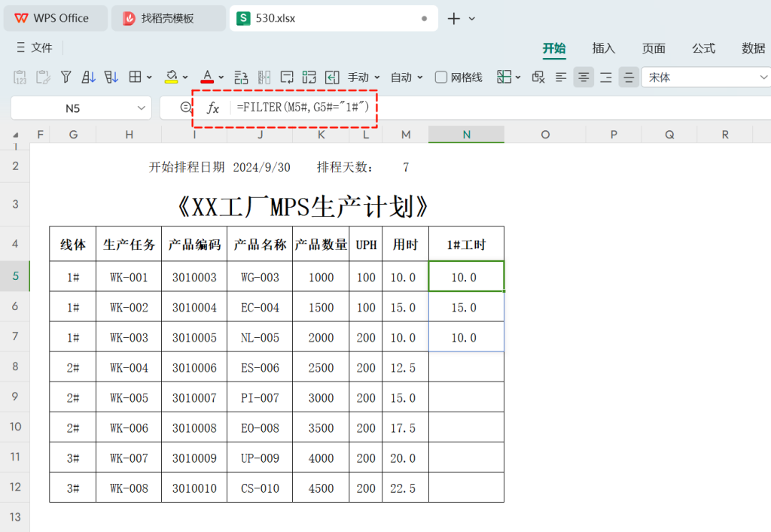
Task: Select the 排程天数 value 7 cell
Action: click(x=406, y=168)
